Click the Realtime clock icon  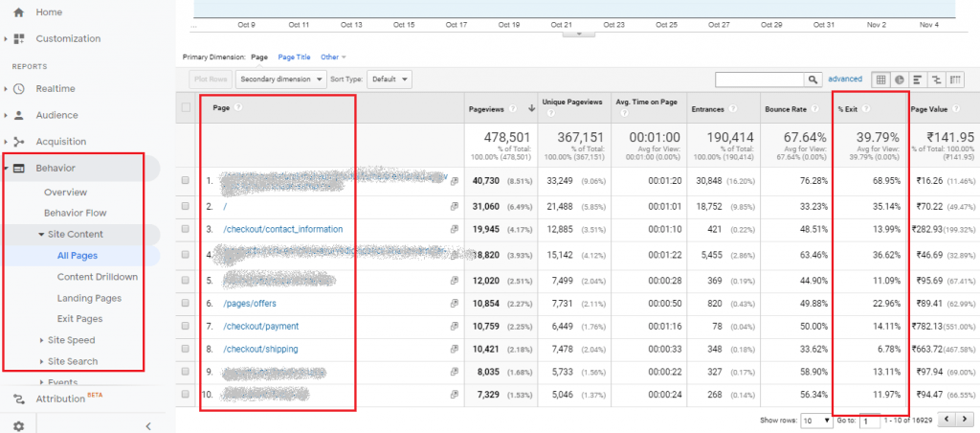point(19,89)
